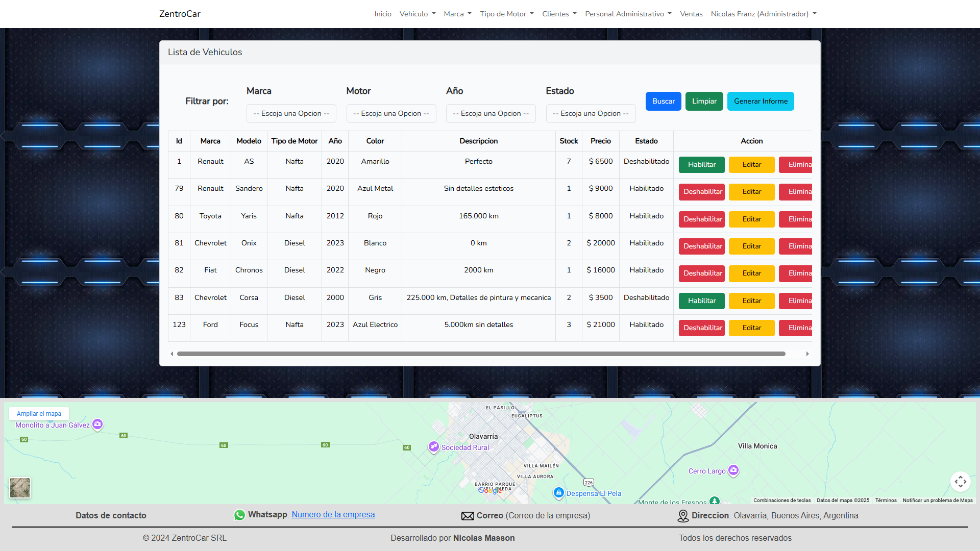Click the Cerro Largo map marker

(x=733, y=470)
